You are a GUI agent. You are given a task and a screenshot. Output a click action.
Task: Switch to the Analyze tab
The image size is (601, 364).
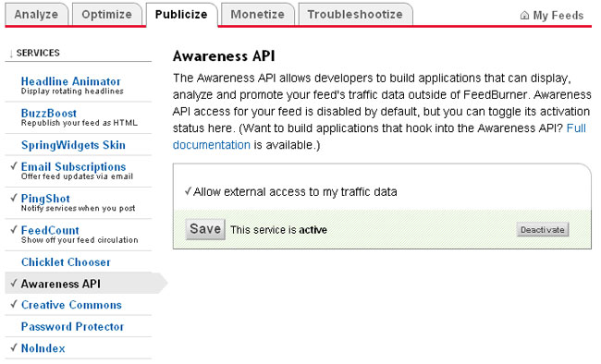[x=36, y=14]
